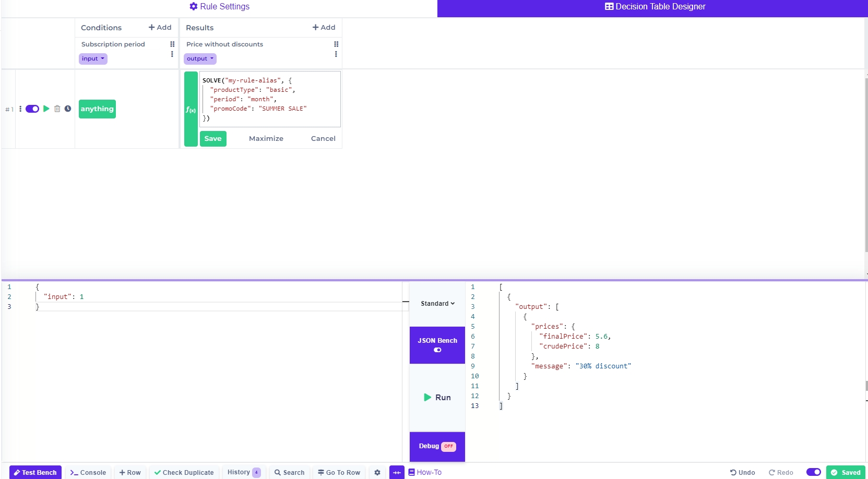Screen dimensions: 868x479
Task: Open row 1 three-dot options menu
Action: pyautogui.click(x=20, y=109)
